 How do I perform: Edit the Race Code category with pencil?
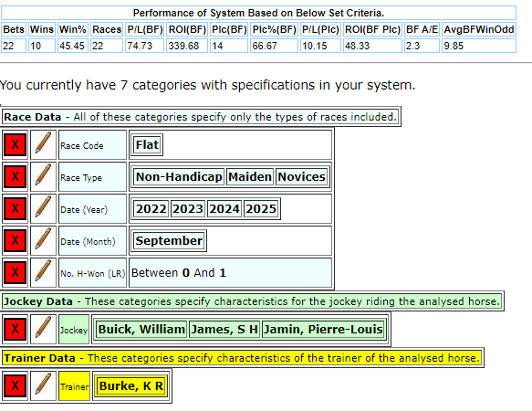click(44, 144)
